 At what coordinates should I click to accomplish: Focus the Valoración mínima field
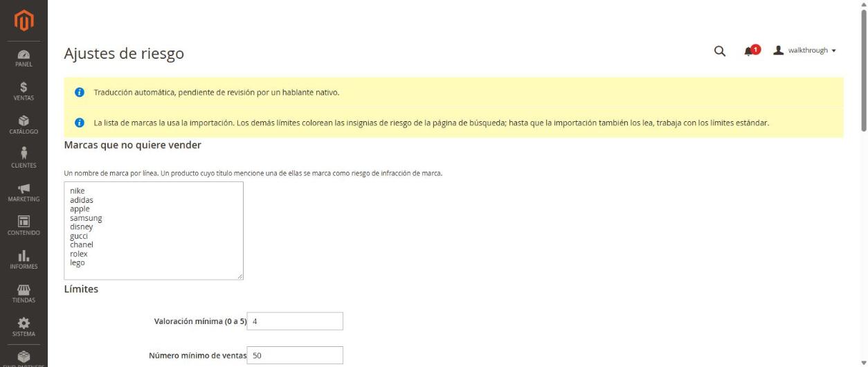(295, 321)
